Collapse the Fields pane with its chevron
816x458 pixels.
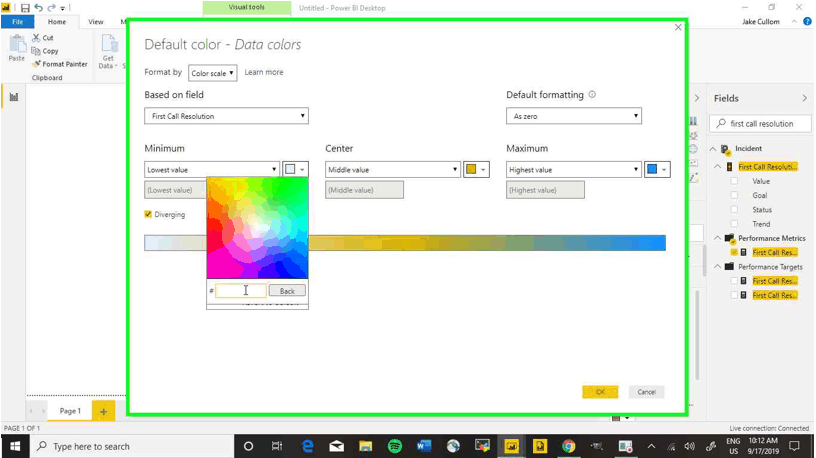pos(805,98)
